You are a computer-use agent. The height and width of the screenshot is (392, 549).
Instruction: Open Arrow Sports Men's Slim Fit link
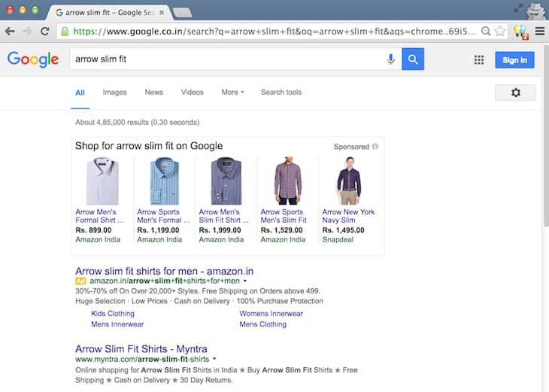284,216
